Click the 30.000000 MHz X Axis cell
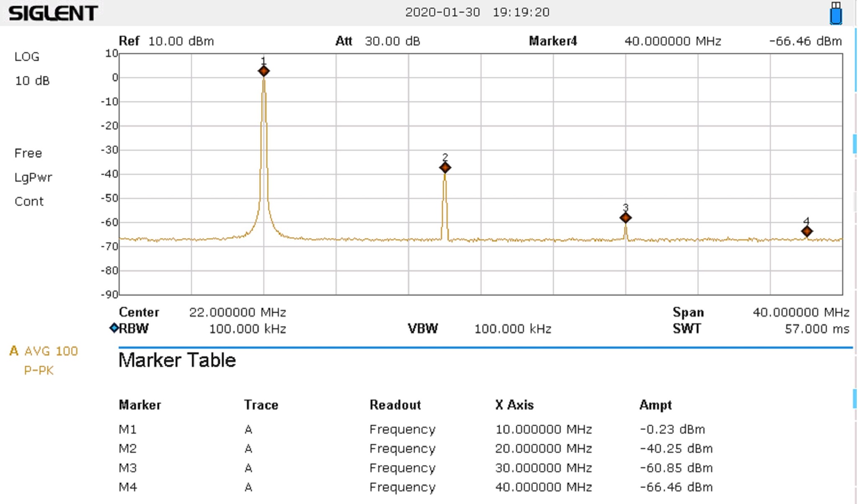Viewport: 858px width, 504px height. pos(543,468)
